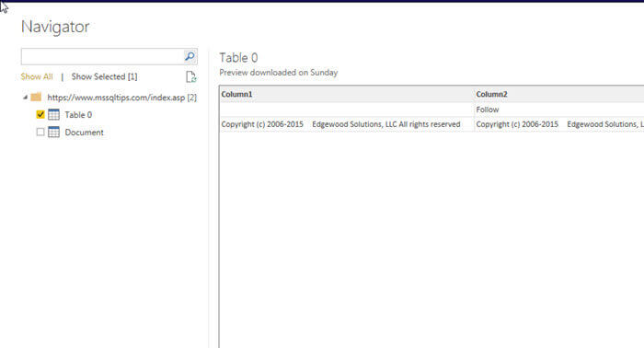Click the Table 0 table icon
644x348 pixels.
[53, 115]
